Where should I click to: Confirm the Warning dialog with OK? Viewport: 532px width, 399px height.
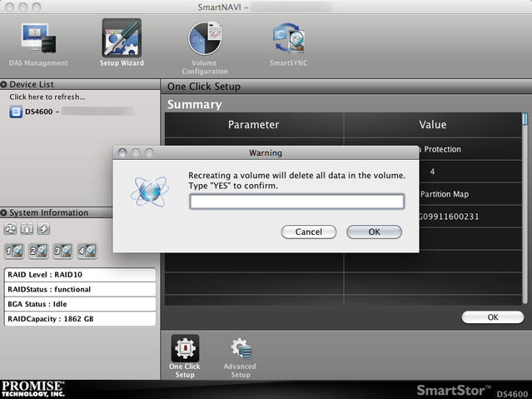(374, 232)
